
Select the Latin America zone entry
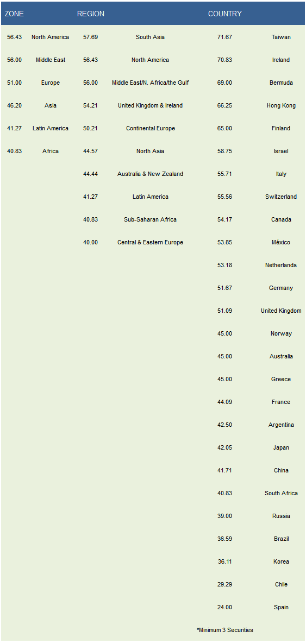click(x=51, y=128)
